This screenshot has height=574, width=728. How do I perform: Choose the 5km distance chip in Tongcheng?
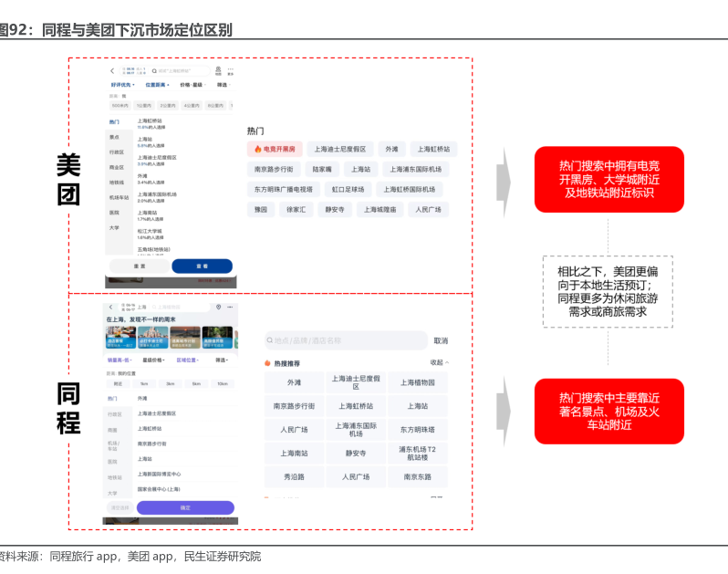tap(196, 383)
